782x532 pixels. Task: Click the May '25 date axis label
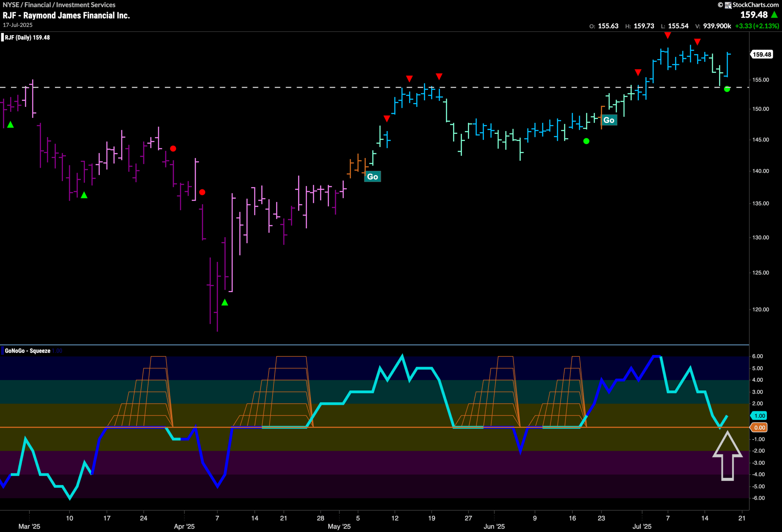pyautogui.click(x=339, y=526)
